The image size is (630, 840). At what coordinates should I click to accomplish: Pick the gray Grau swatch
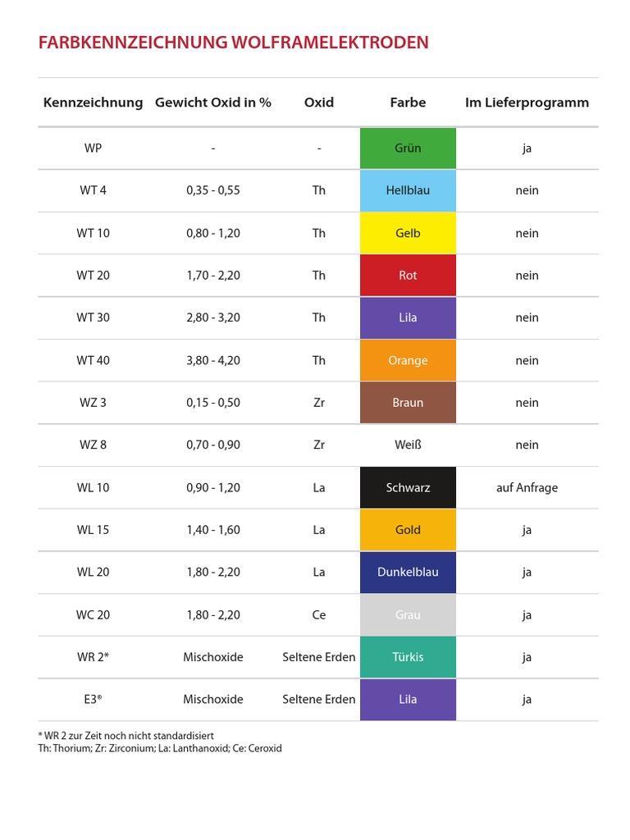click(x=408, y=614)
